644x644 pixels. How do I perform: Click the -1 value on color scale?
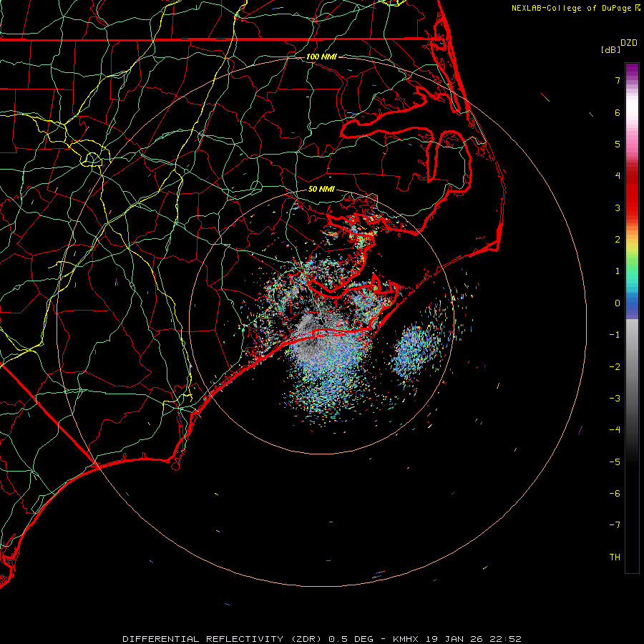(615, 335)
